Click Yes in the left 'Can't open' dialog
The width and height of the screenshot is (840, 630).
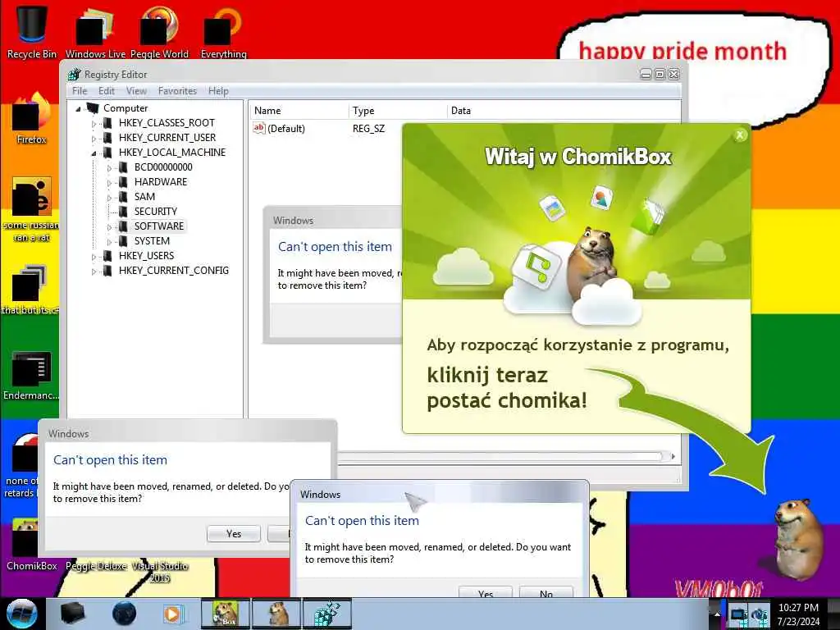234,533
